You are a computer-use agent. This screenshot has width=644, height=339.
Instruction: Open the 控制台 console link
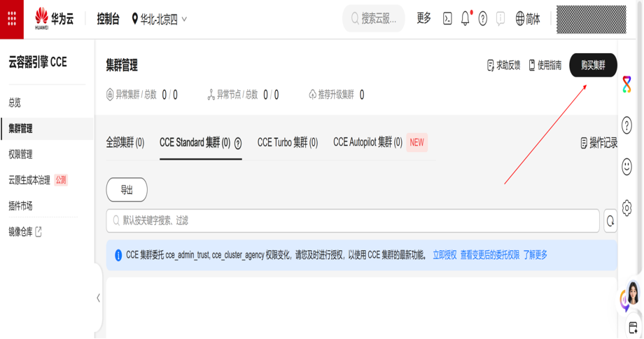[x=108, y=19]
